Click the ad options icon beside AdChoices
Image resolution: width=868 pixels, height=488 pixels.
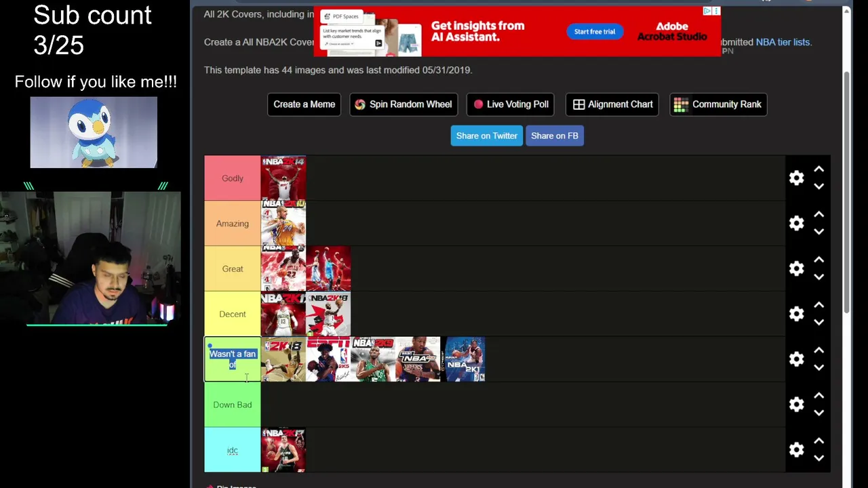coord(716,11)
